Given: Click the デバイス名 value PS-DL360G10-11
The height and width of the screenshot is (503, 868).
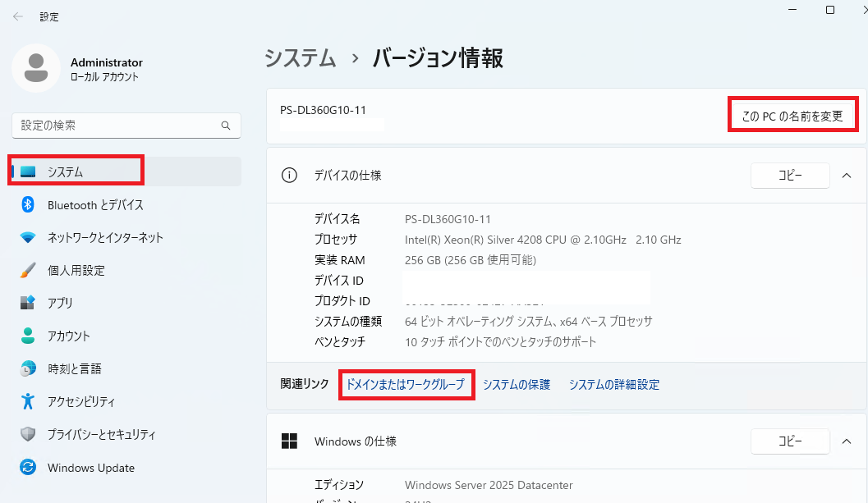Looking at the screenshot, I should click(448, 219).
